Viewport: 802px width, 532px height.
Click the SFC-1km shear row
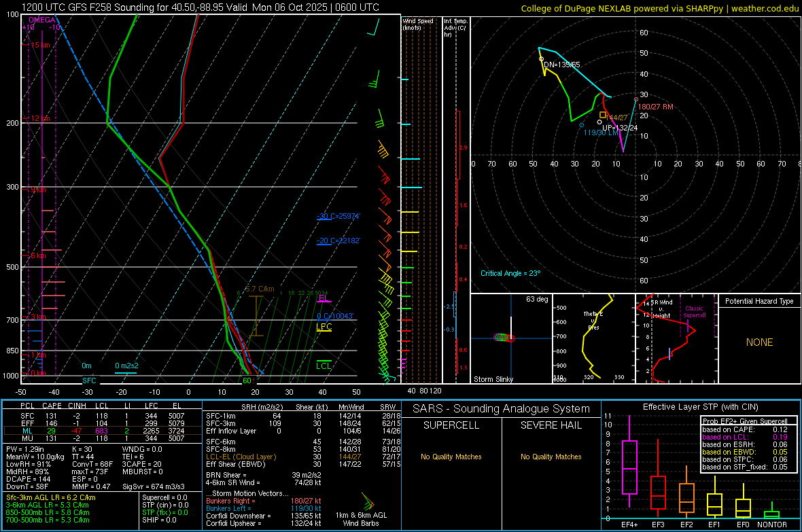tap(303, 416)
